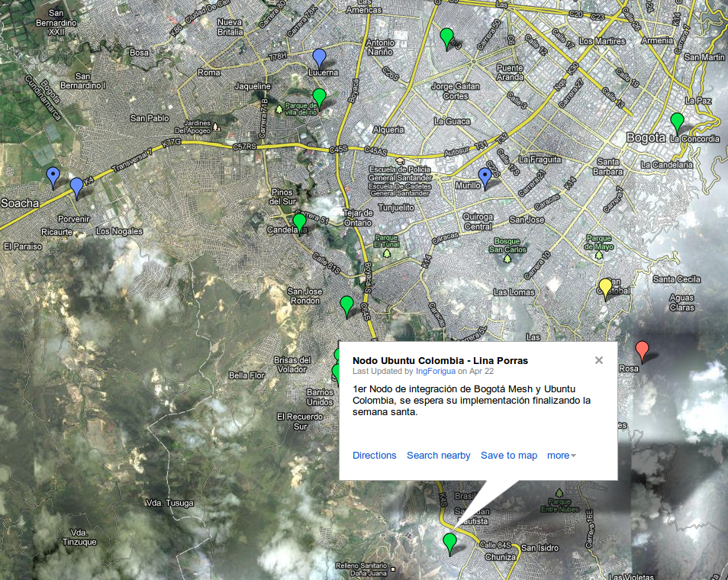The width and height of the screenshot is (728, 580).
Task: Click the Parque Entre Nubes park icon
Action: click(559, 493)
